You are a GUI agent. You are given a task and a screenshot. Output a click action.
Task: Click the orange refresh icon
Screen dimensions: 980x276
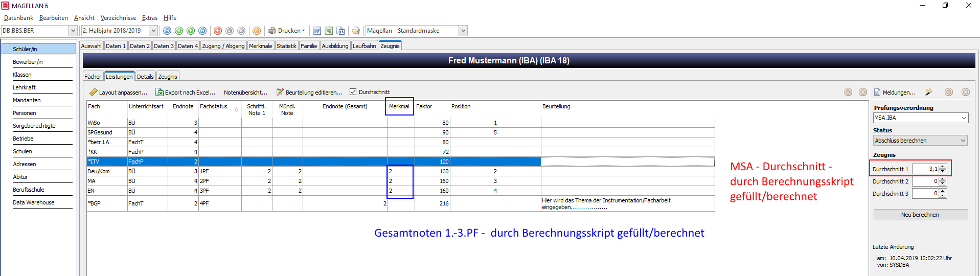(257, 31)
